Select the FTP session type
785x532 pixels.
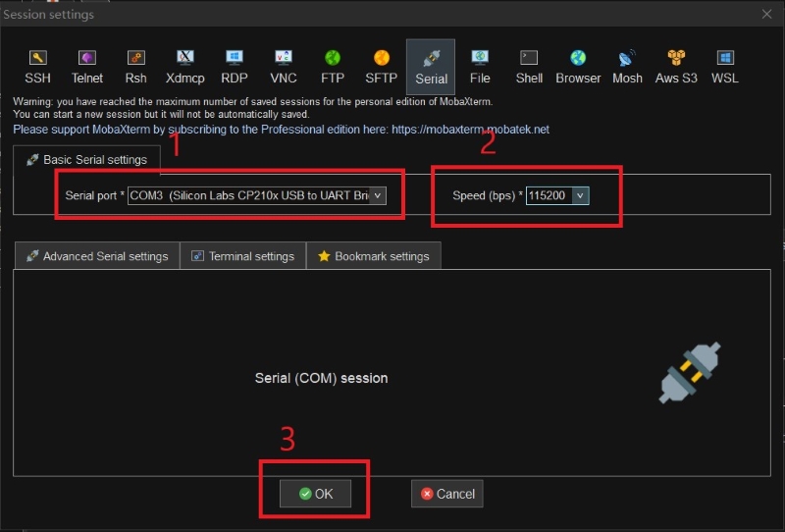pyautogui.click(x=333, y=67)
